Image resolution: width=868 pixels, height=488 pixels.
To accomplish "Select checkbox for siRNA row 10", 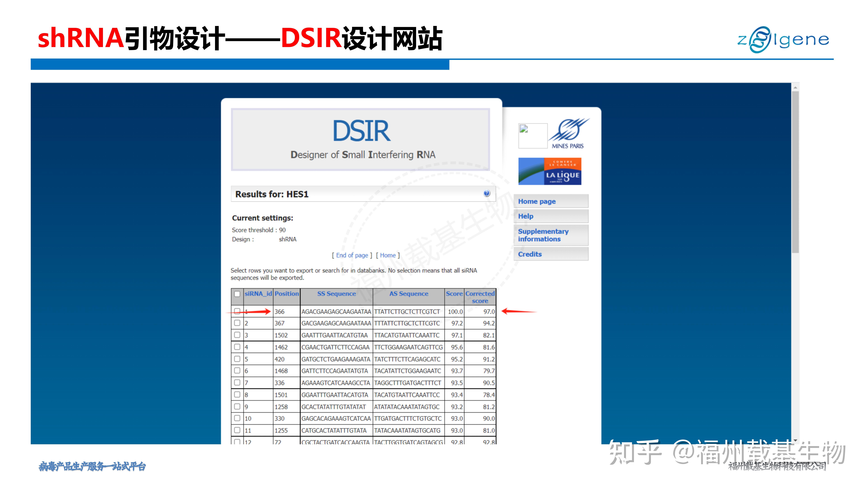I will (237, 418).
